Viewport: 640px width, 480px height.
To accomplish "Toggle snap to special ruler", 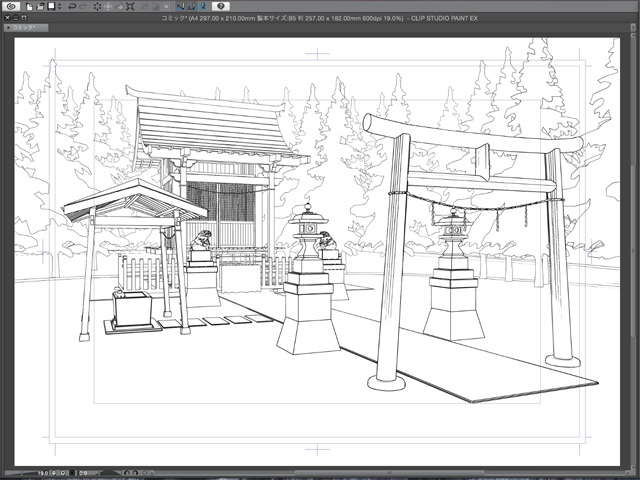I will (191, 6).
